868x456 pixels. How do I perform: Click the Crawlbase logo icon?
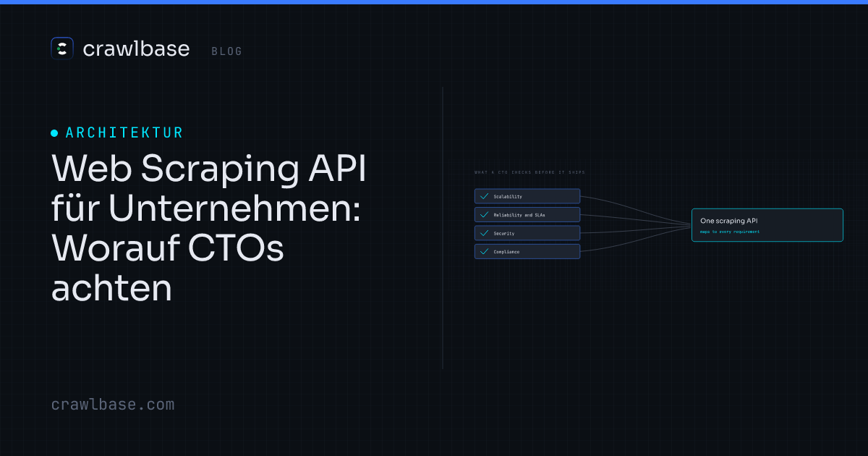62,49
